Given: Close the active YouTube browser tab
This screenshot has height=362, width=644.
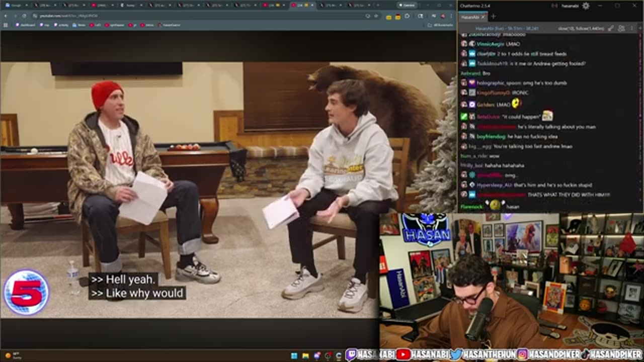Looking at the screenshot, I should [x=312, y=5].
